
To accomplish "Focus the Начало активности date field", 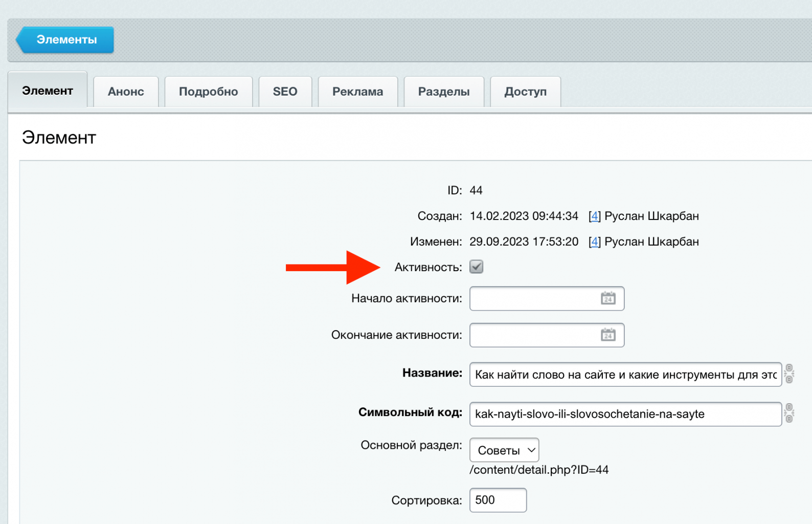I will coord(547,298).
